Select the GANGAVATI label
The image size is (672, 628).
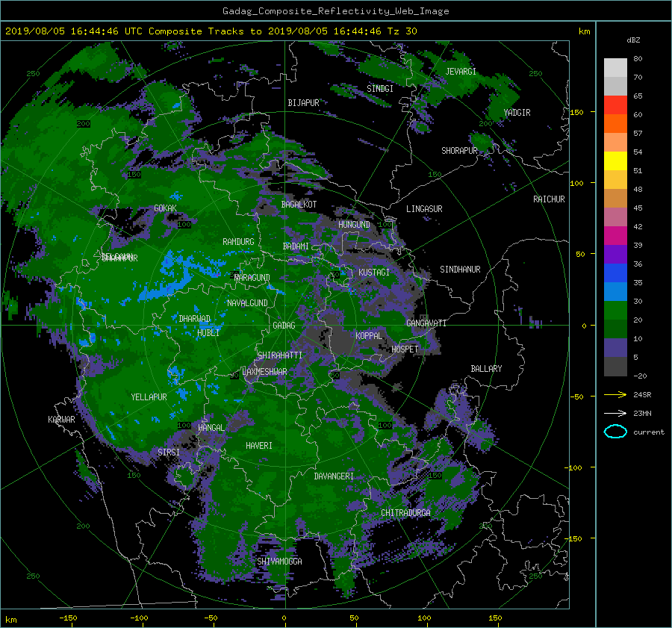(x=426, y=323)
